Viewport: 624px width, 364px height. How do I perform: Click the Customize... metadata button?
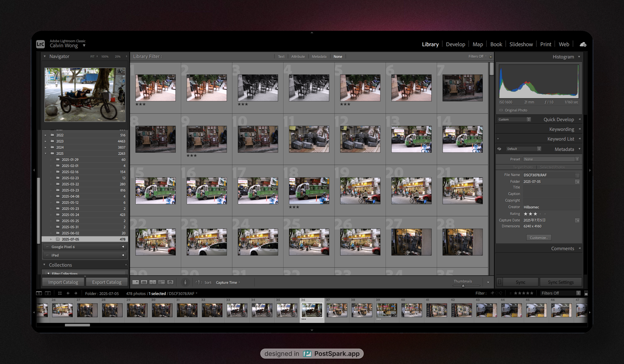pos(539,238)
